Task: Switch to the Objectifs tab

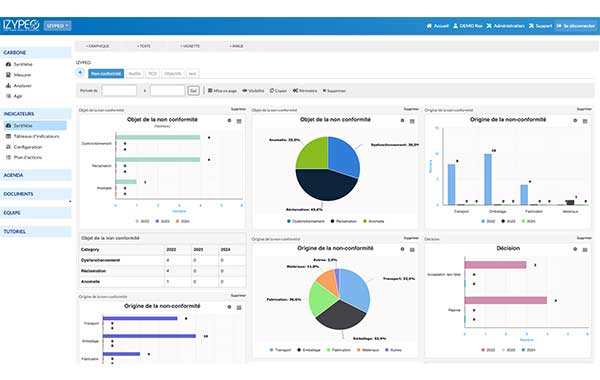Action: (x=173, y=73)
